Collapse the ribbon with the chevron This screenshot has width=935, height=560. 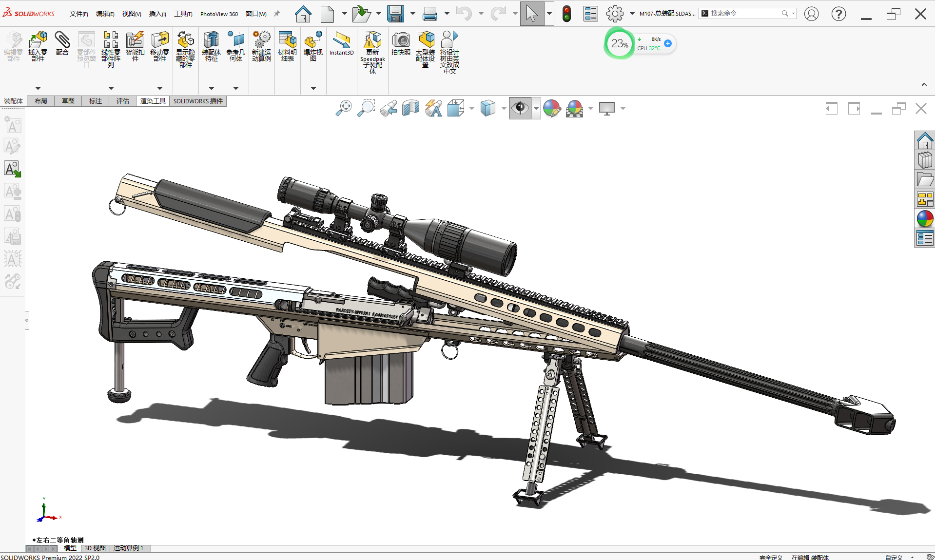point(924,85)
